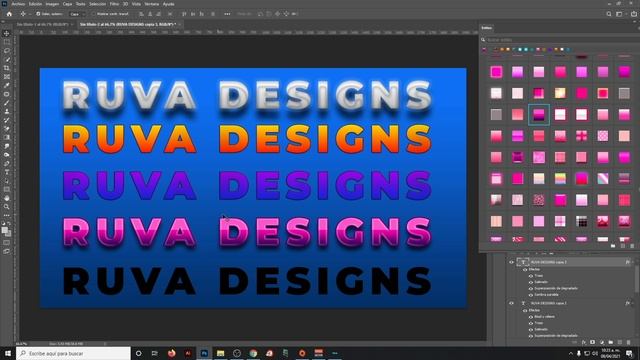Select the Horizontal Type tool
The image size is (640, 360).
pyautogui.click(x=7, y=172)
